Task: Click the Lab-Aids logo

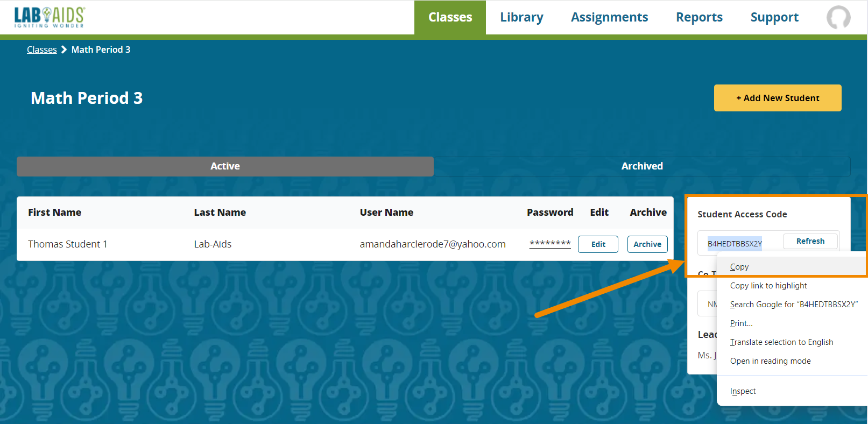Action: tap(50, 17)
